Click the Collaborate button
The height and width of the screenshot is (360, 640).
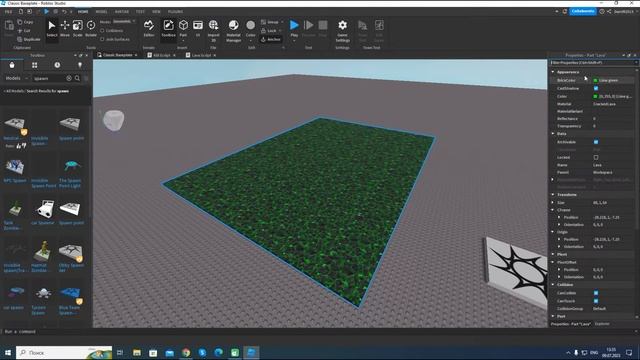pyautogui.click(x=583, y=11)
